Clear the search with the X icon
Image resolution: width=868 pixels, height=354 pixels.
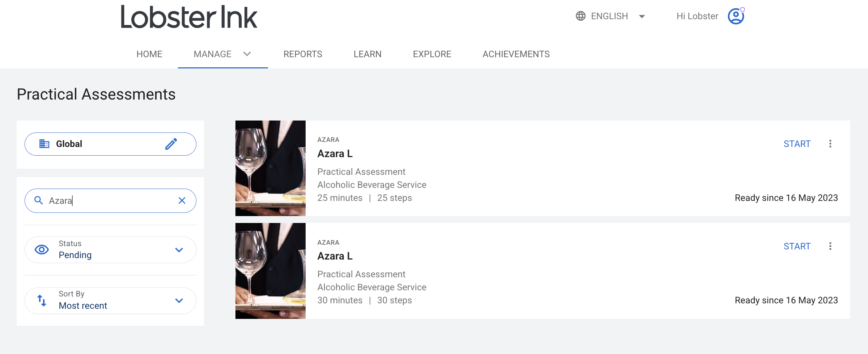coord(182,200)
